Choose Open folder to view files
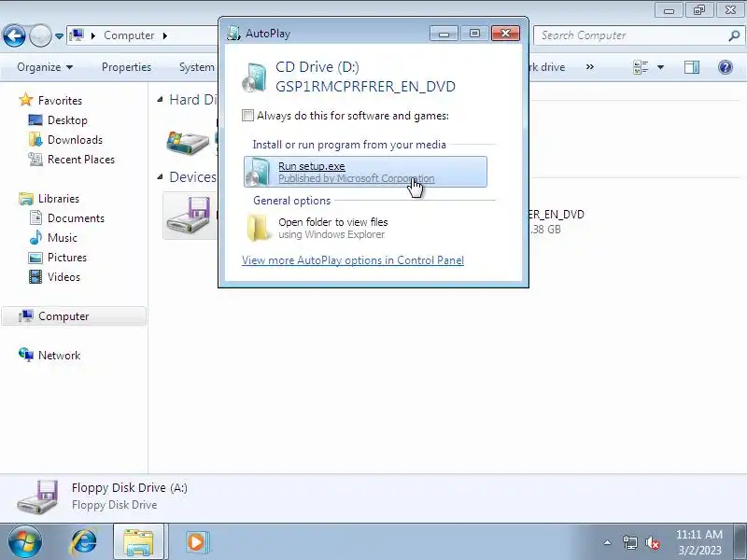 tap(365, 228)
